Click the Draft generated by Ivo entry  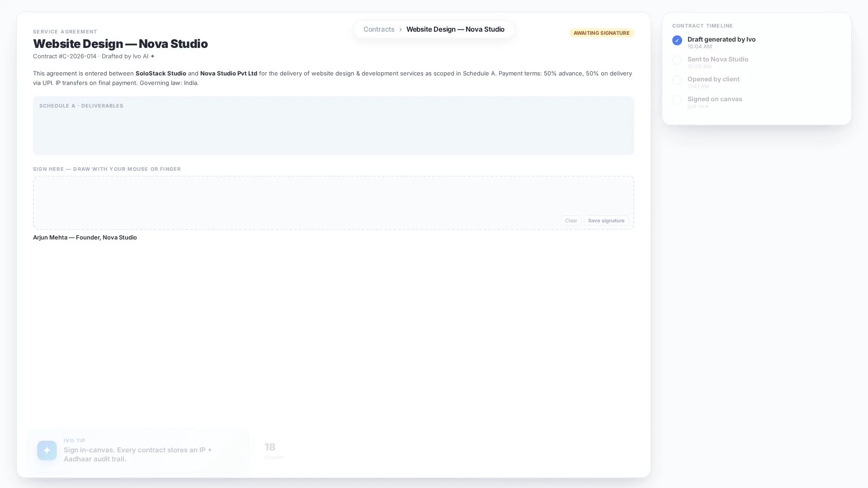[722, 42]
